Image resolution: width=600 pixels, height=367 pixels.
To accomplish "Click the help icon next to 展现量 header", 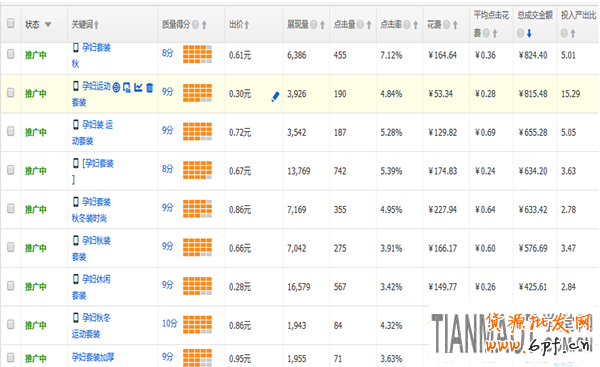I will point(313,25).
